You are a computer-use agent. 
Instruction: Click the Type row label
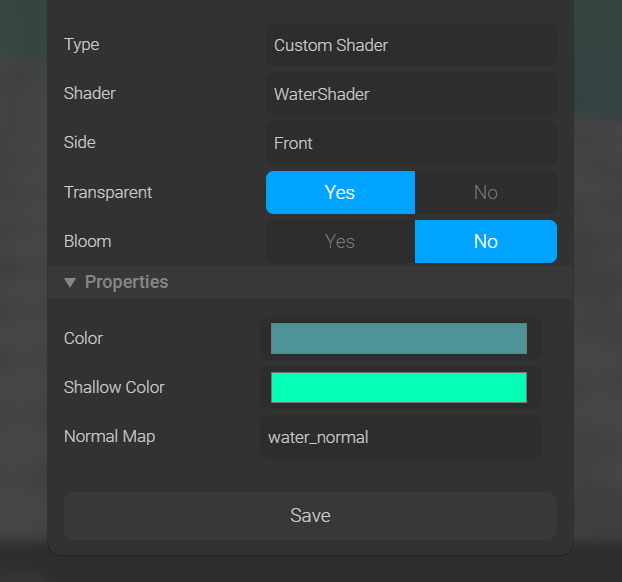point(81,45)
